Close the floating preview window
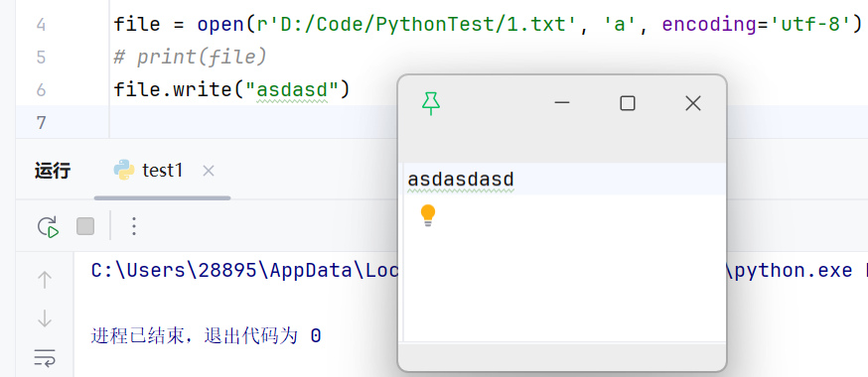The image size is (868, 377). click(x=693, y=103)
